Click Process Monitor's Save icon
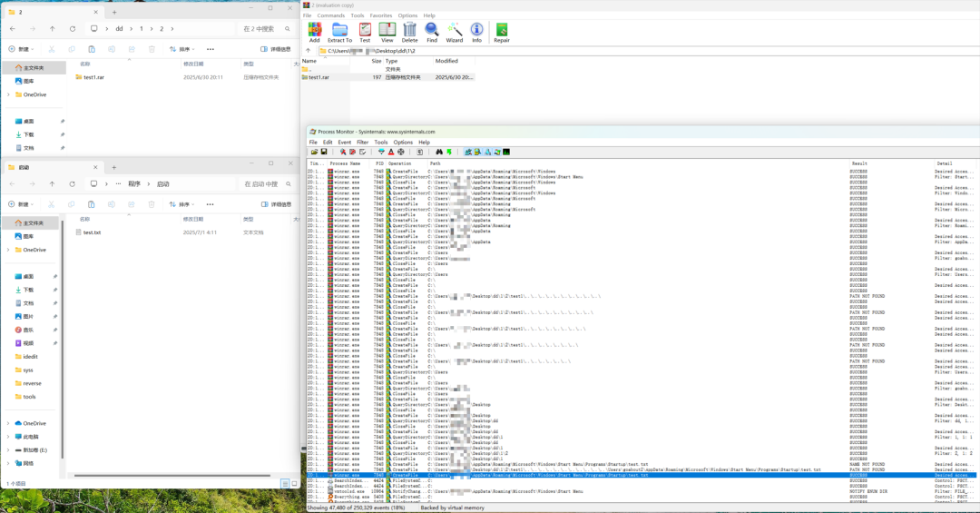 [x=324, y=152]
